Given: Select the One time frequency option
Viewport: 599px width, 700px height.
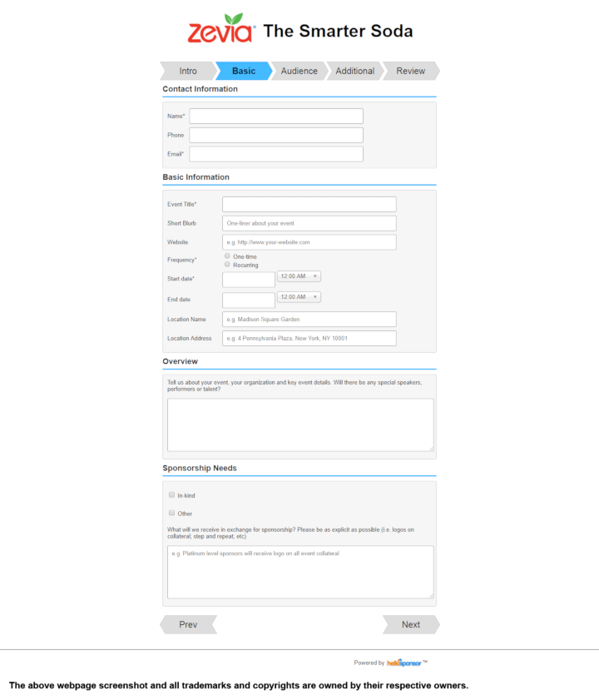Looking at the screenshot, I should tap(227, 256).
